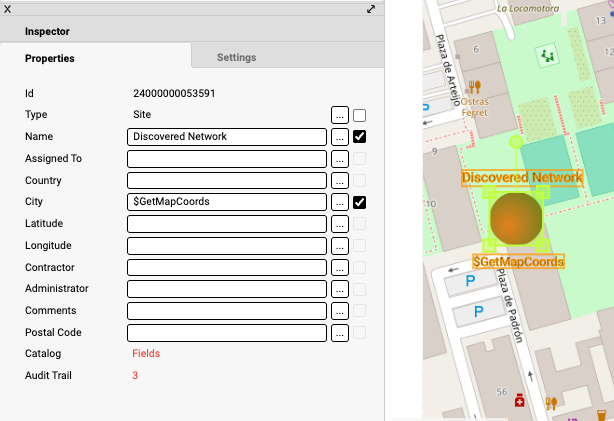Image resolution: width=614 pixels, height=421 pixels.
Task: Click into the Latitude input field
Action: 227,224
